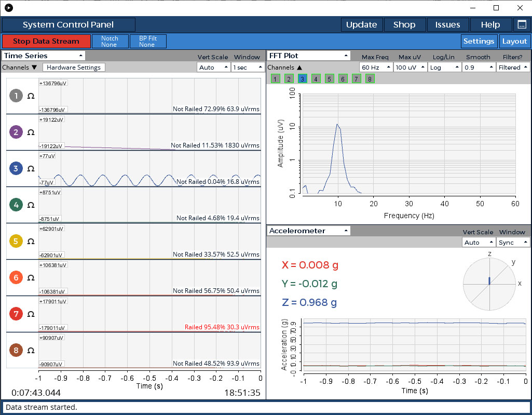Click the yellow channel 5 circle
Viewport: 532px width, 415px height.
[16, 242]
